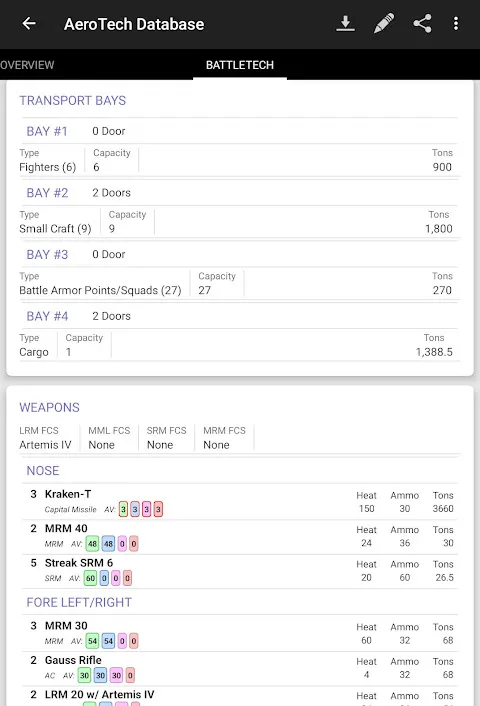The image size is (480, 706).
Task: Tap the BAY #1 header
Action: click(240, 131)
